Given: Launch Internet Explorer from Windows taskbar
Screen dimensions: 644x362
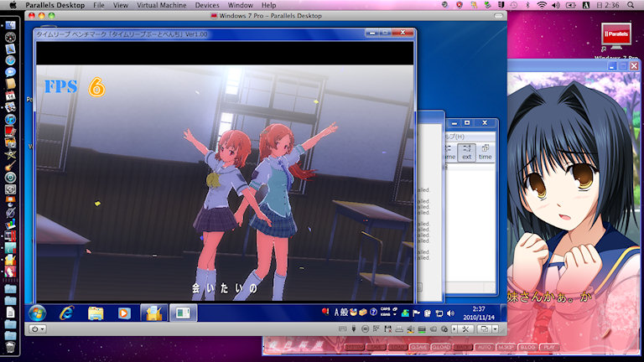Looking at the screenshot, I should [x=66, y=313].
